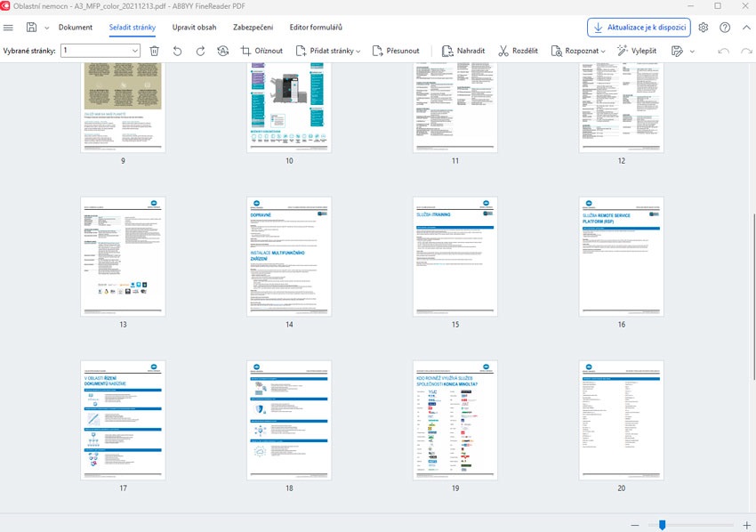This screenshot has width=756, height=532.
Task: Rotate pages counterclockwise
Action: point(177,51)
